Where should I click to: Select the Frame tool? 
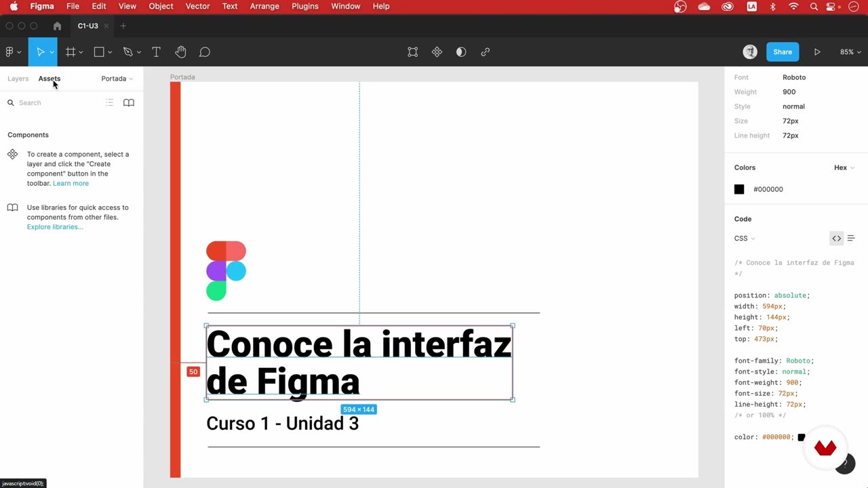click(70, 52)
